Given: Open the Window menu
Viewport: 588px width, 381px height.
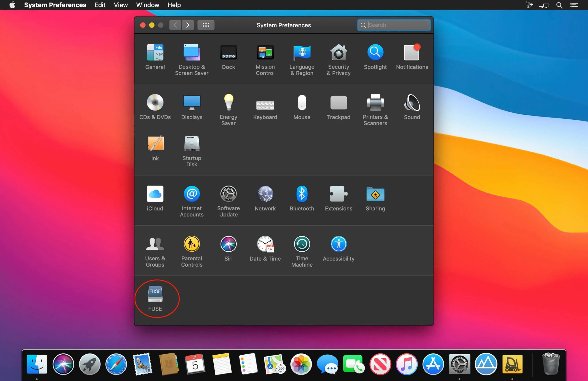Looking at the screenshot, I should [148, 5].
